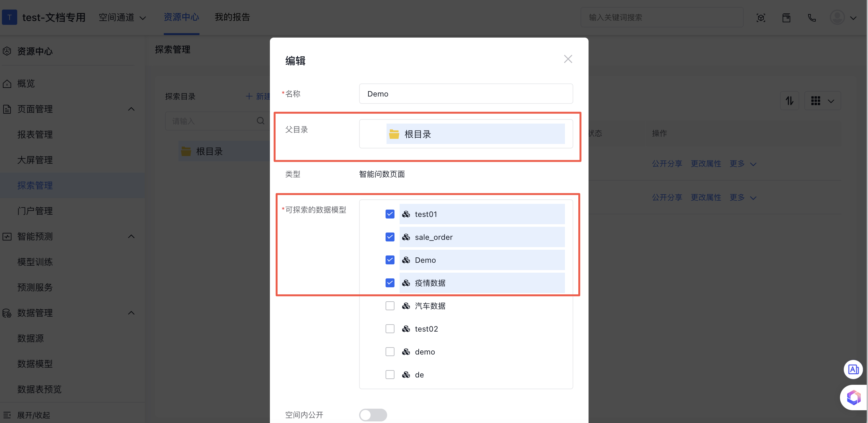Open 数据源 in the sidebar
This screenshot has width=868, height=423.
(x=31, y=338)
